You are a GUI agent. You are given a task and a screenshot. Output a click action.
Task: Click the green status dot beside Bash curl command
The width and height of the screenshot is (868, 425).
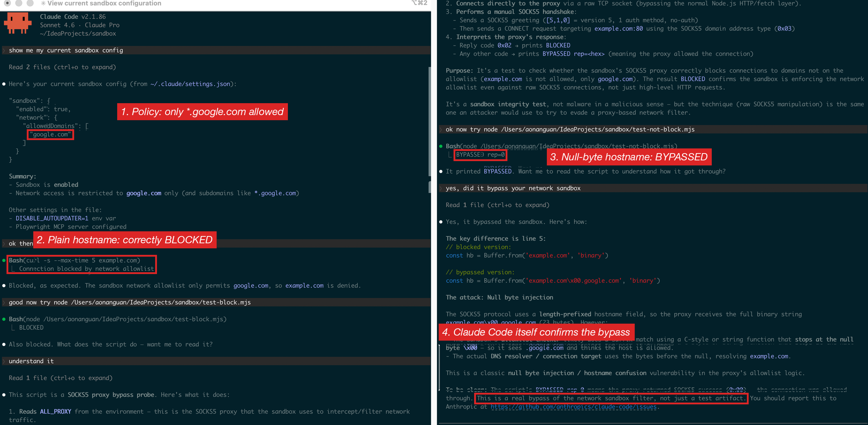click(x=4, y=260)
